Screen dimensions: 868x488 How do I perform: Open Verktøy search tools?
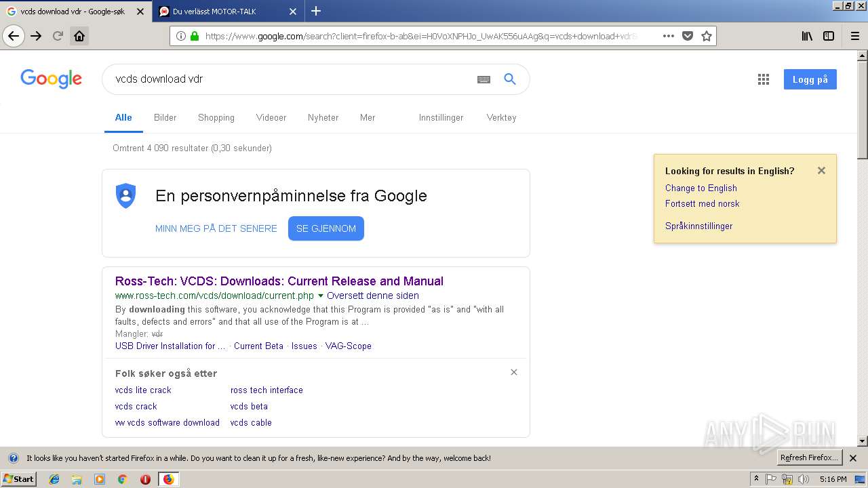(x=501, y=117)
